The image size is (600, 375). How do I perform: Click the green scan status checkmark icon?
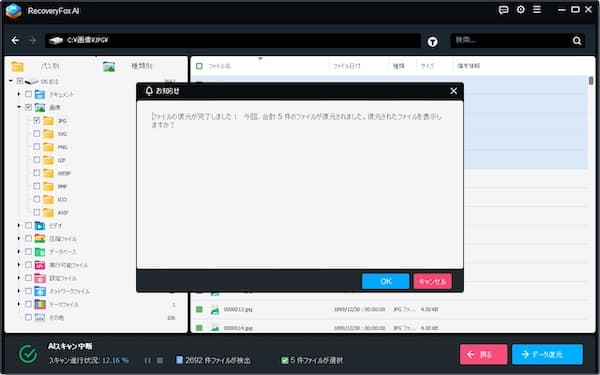28,354
